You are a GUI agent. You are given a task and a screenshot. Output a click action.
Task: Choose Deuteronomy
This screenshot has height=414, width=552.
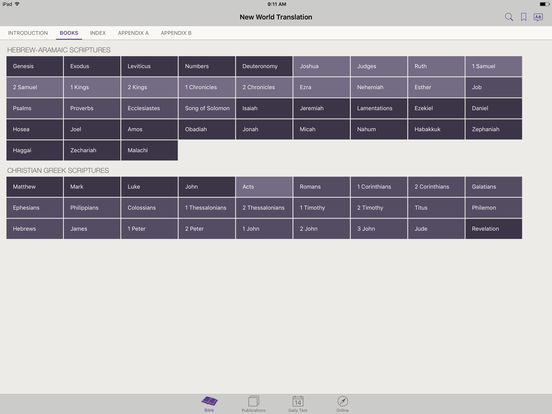pyautogui.click(x=264, y=66)
